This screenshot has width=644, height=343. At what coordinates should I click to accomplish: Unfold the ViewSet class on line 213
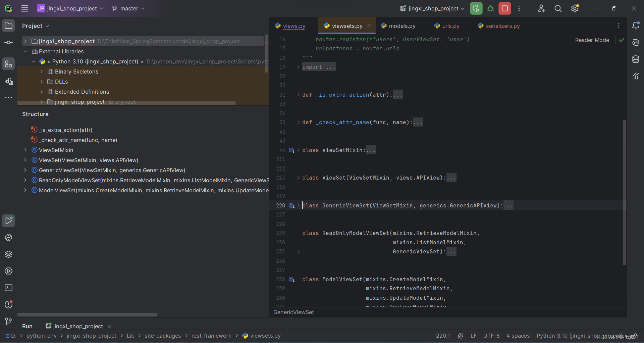tap(298, 178)
